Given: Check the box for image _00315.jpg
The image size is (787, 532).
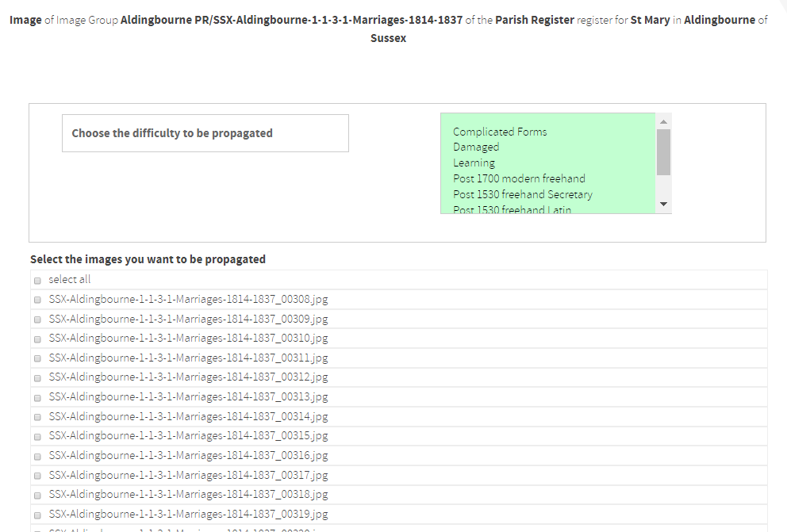Looking at the screenshot, I should click(x=37, y=437).
